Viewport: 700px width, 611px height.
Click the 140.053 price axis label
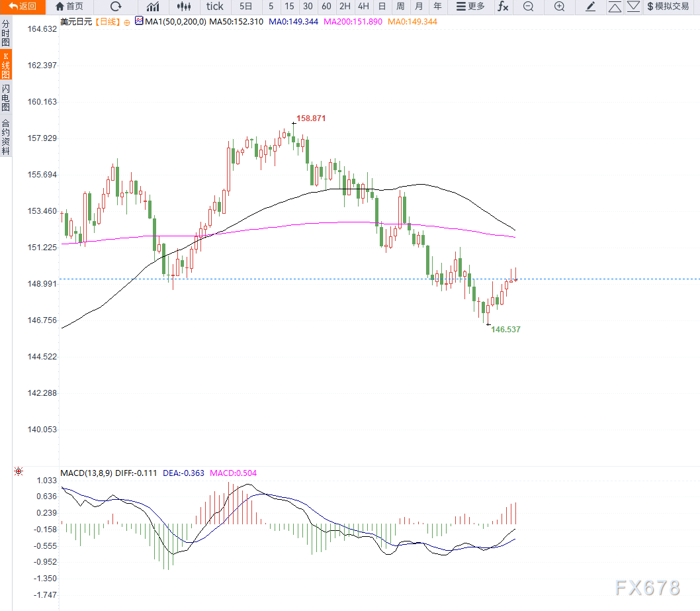pyautogui.click(x=42, y=430)
